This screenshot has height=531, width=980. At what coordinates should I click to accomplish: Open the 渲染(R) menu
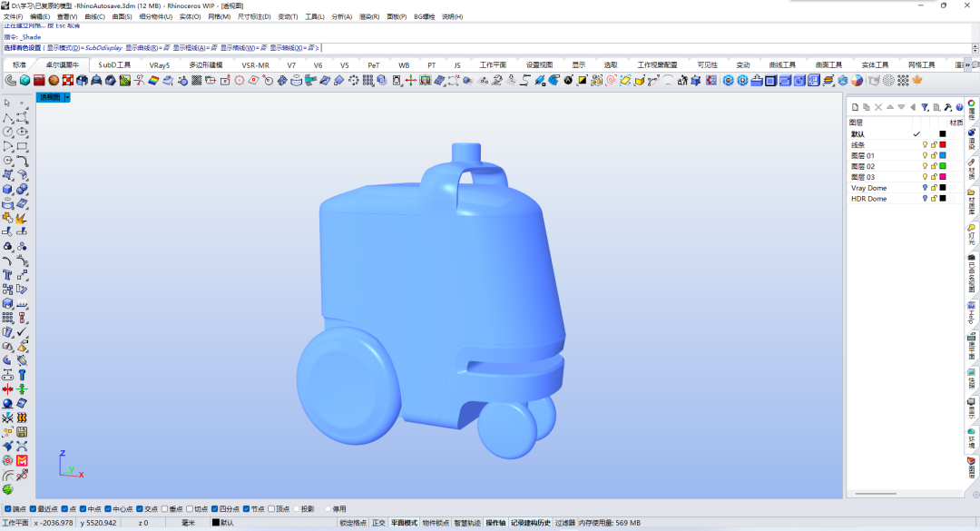(368, 17)
